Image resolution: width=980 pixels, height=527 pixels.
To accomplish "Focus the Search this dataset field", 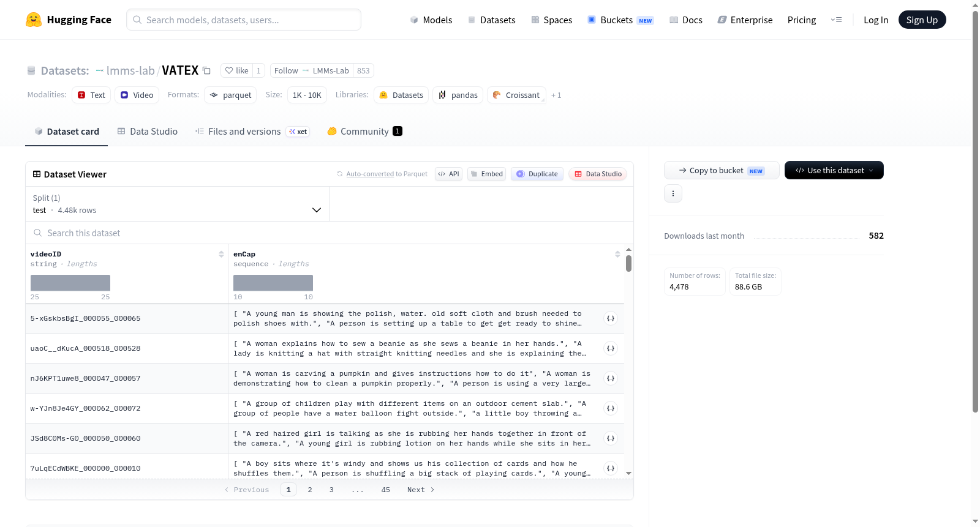I will 330,233.
